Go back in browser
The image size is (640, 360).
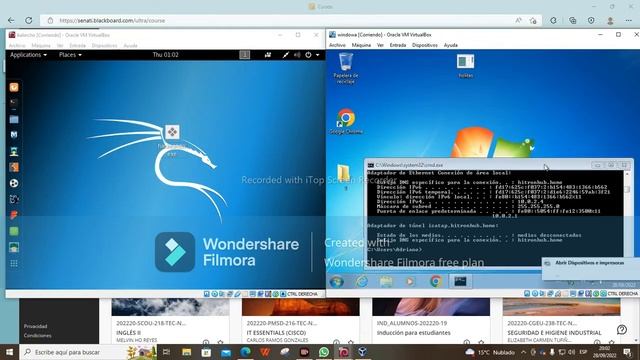pos(11,20)
